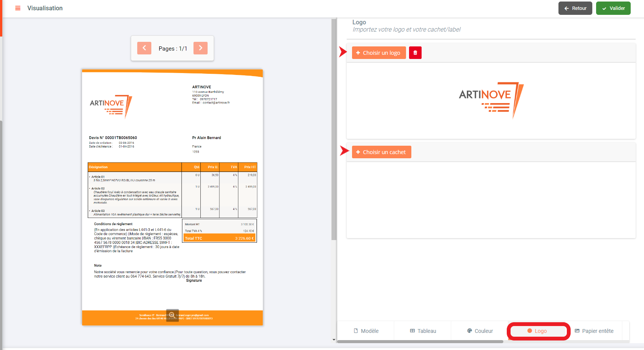This screenshot has height=350, width=644.
Task: Open the Tableau tab
Action: coord(423,331)
